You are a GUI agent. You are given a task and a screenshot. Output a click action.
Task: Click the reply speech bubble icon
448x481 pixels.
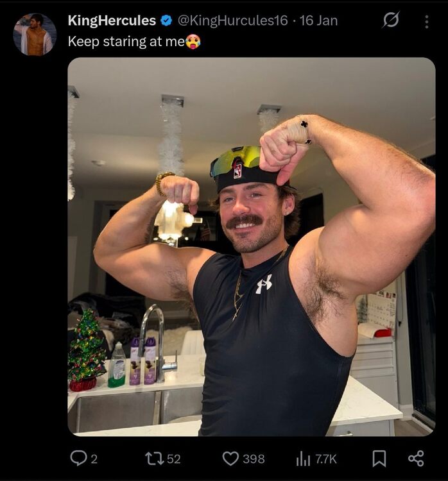[78, 459]
